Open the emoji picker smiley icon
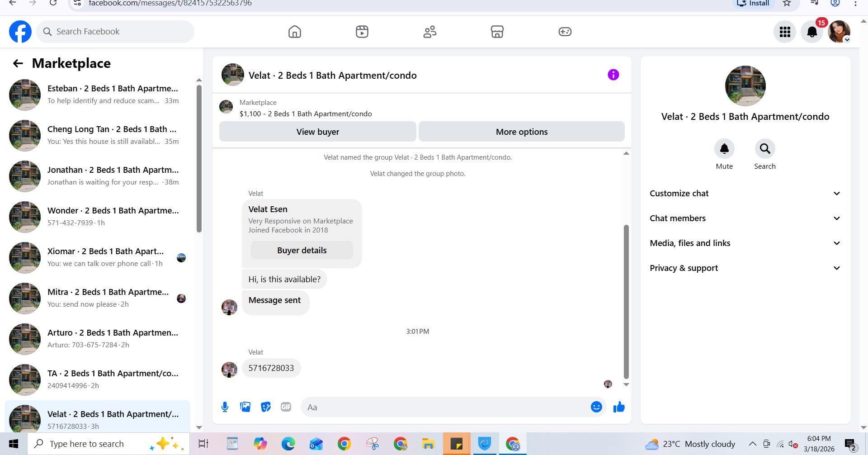This screenshot has height=455, width=868. 596,407
